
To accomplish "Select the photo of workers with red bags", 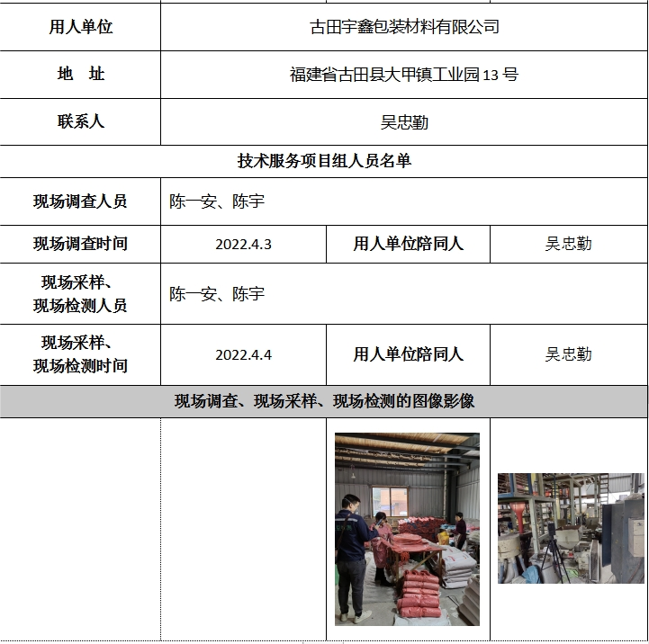I will pos(407,529).
